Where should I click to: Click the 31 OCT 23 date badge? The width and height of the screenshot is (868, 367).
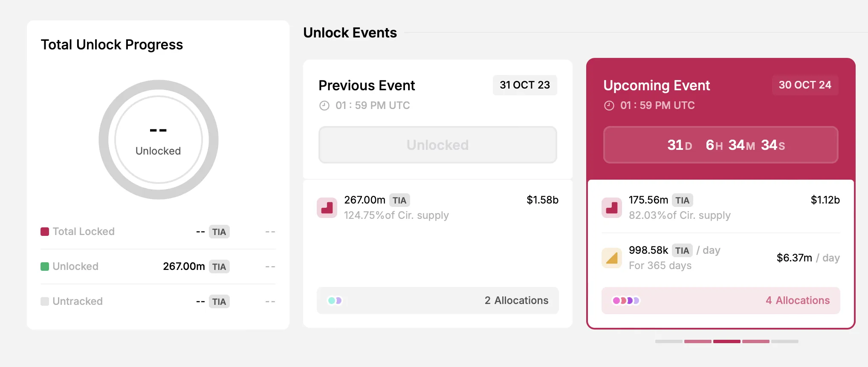click(525, 85)
